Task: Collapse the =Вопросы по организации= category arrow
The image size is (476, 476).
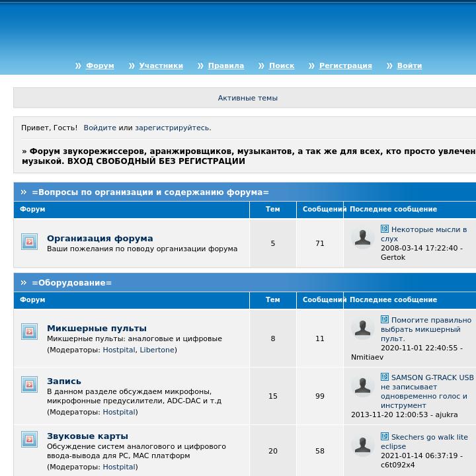Action: click(24, 192)
